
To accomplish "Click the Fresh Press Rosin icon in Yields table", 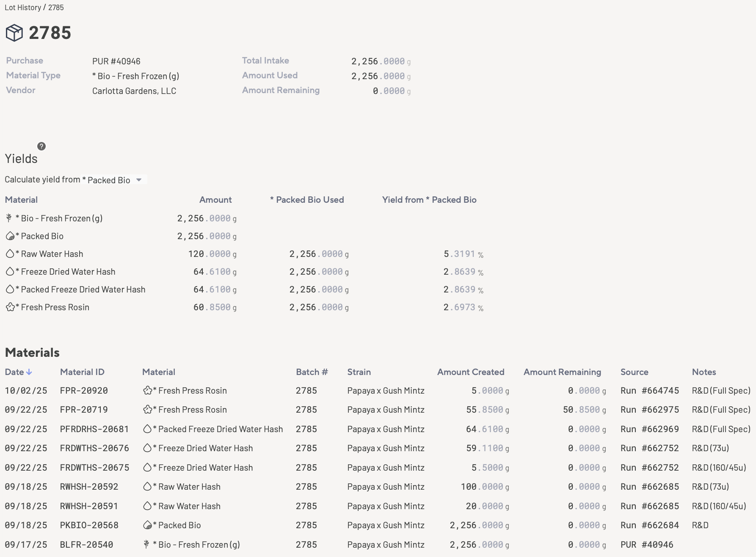I will point(10,307).
